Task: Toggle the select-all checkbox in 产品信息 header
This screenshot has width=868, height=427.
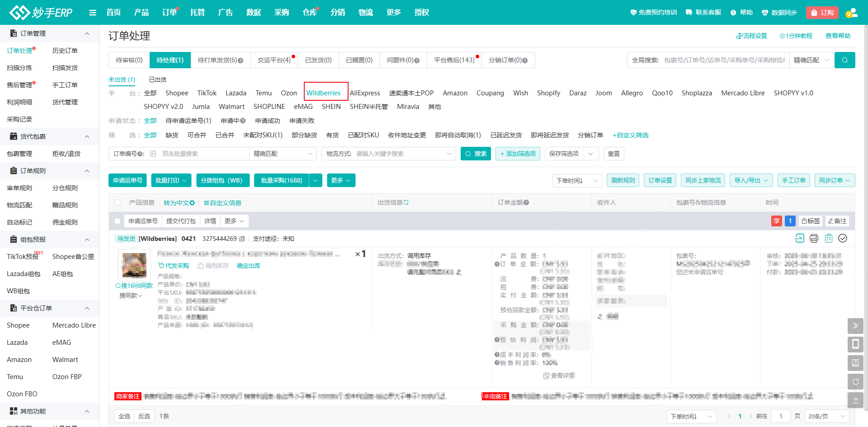Action: pyautogui.click(x=118, y=203)
